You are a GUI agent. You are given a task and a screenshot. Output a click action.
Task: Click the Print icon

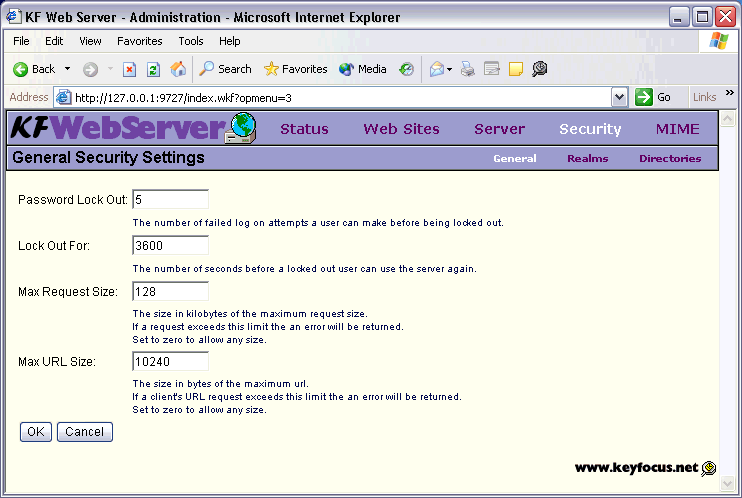[x=468, y=69]
